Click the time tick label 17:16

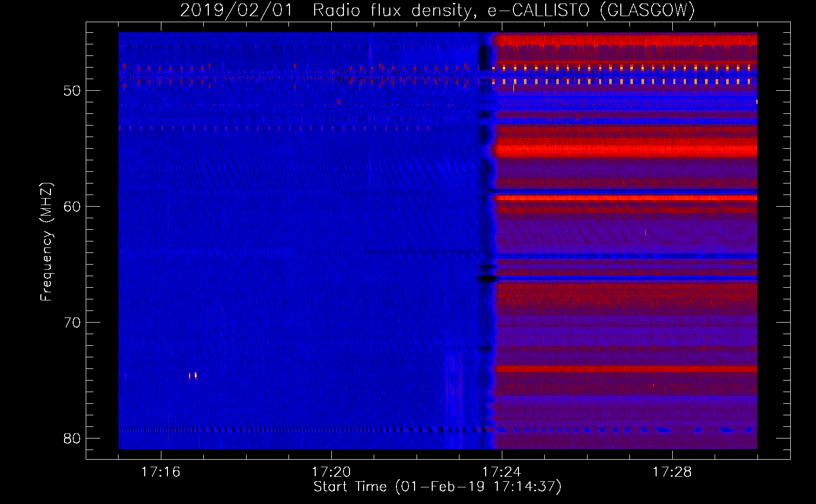click(x=160, y=472)
